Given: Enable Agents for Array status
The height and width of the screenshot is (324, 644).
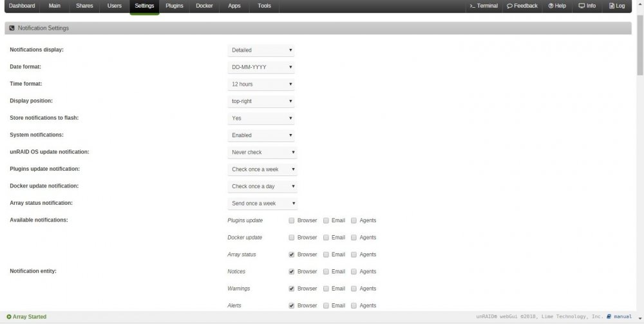Looking at the screenshot, I should click(x=354, y=254).
